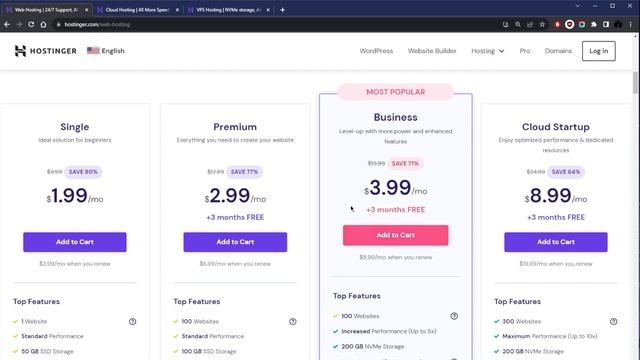640x360 pixels.
Task: Click the lock icon beside the URL
Action: [x=58, y=24]
